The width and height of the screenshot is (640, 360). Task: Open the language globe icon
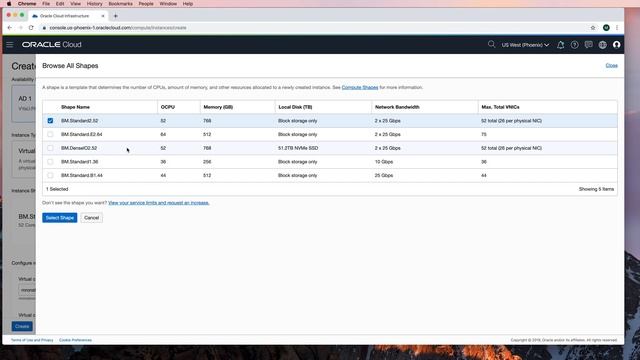click(x=602, y=45)
